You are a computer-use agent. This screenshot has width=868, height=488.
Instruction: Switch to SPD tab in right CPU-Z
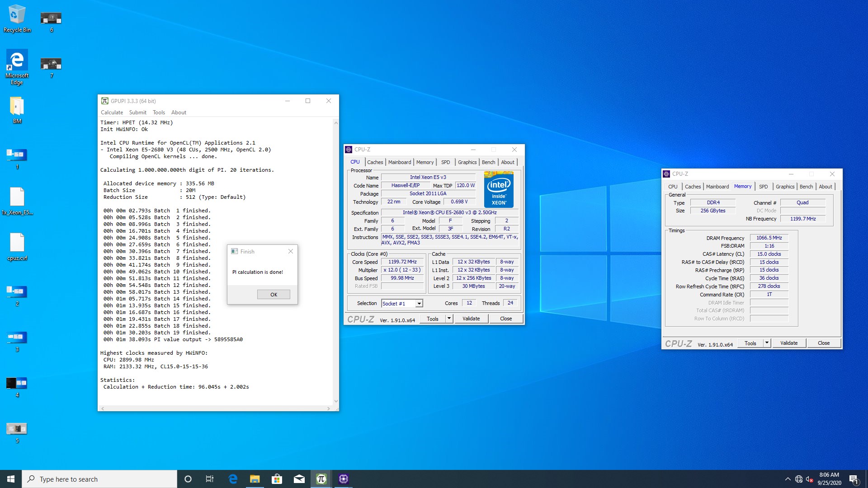pos(764,187)
